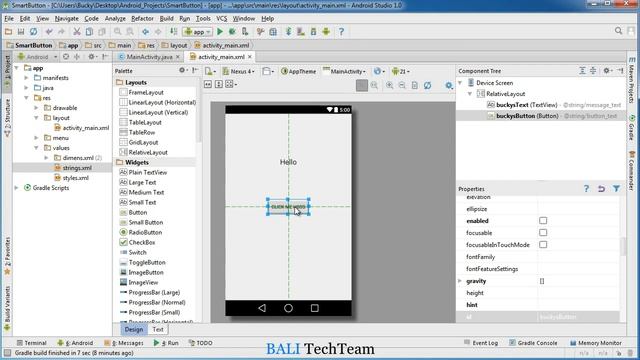This screenshot has height=360, width=640.
Task: Toggle the focusable property checkbox
Action: click(543, 232)
